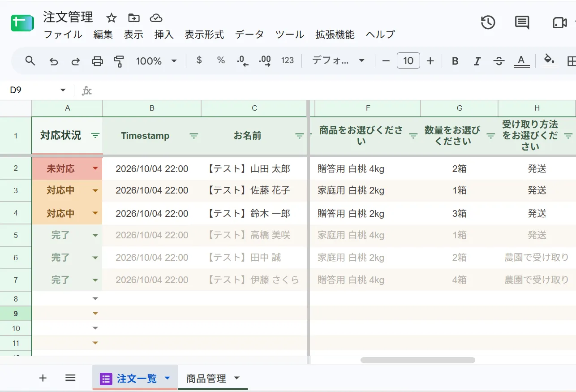Start a video meeting icon
The image size is (576, 392).
pos(560,22)
